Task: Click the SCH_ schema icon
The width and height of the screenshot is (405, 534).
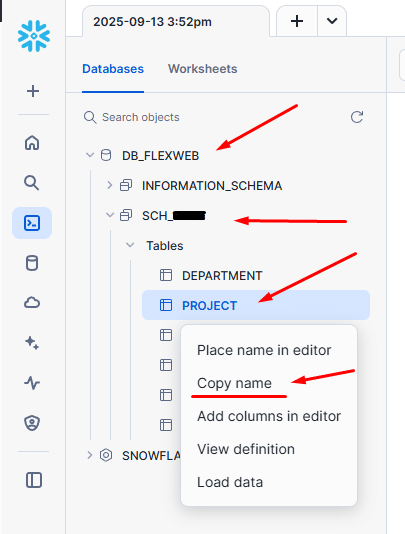Action: click(x=126, y=216)
